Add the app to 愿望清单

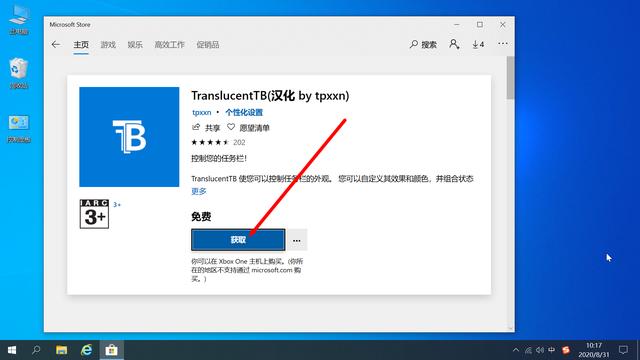click(249, 128)
